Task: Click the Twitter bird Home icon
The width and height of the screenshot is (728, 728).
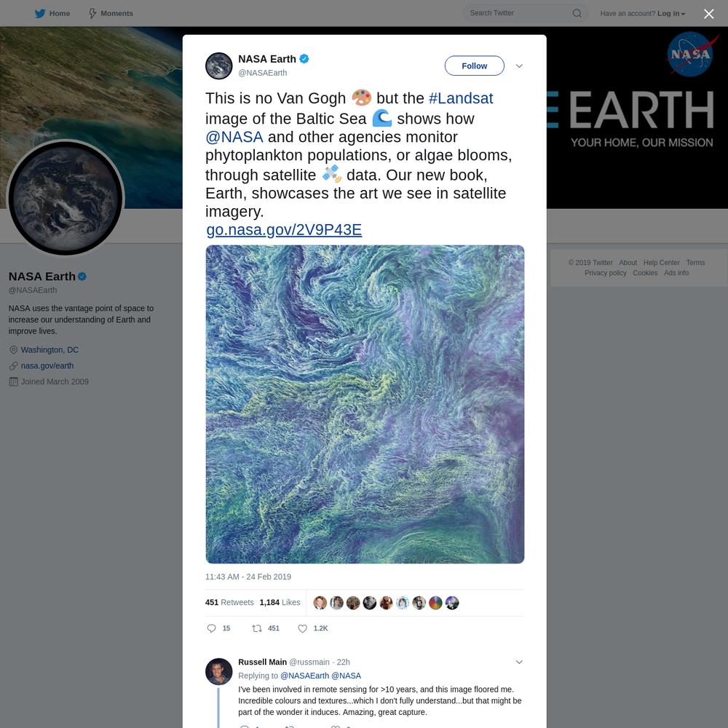Action: [x=40, y=13]
